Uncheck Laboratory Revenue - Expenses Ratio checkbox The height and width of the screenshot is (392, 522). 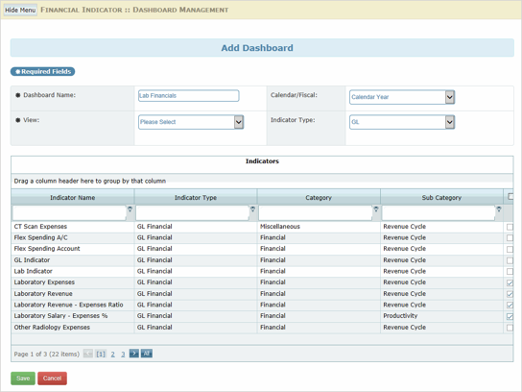(510, 305)
